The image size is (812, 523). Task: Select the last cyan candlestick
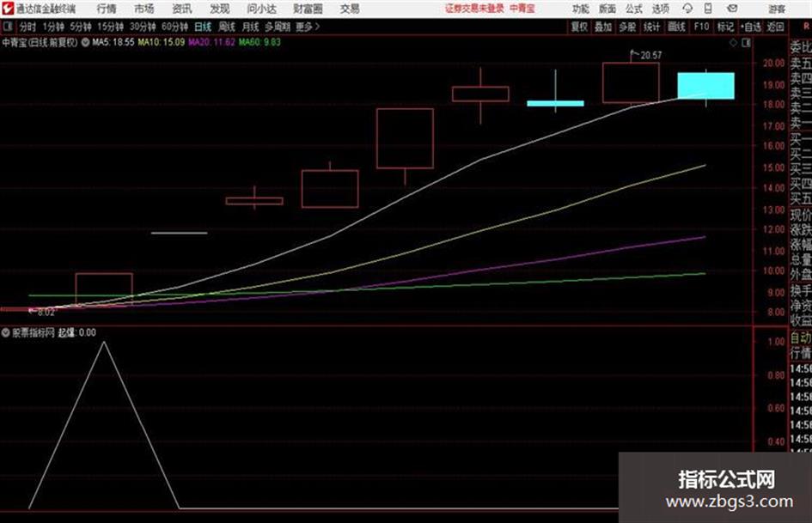(x=705, y=86)
